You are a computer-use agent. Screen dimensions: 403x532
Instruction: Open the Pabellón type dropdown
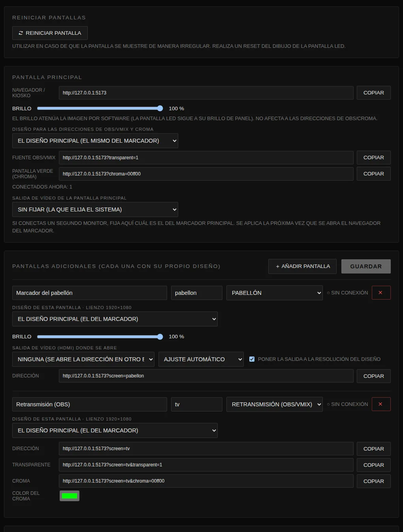[x=275, y=293]
